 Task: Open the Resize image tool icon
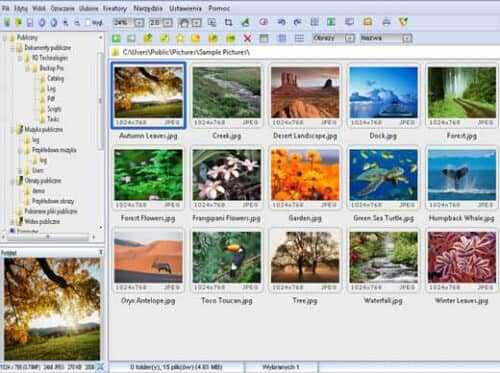tap(212, 22)
